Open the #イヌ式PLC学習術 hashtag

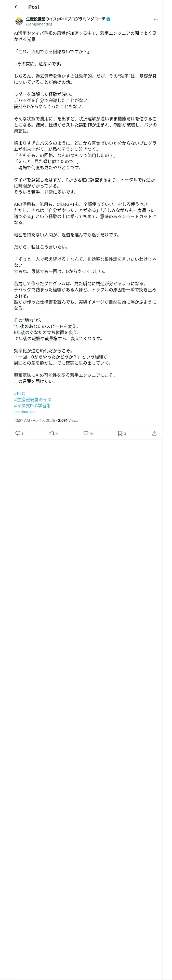[32, 406]
